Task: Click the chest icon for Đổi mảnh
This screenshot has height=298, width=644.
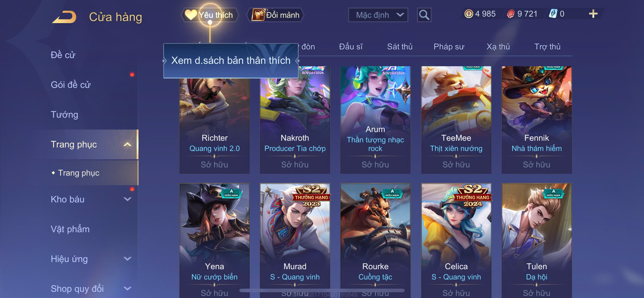Action: click(258, 15)
